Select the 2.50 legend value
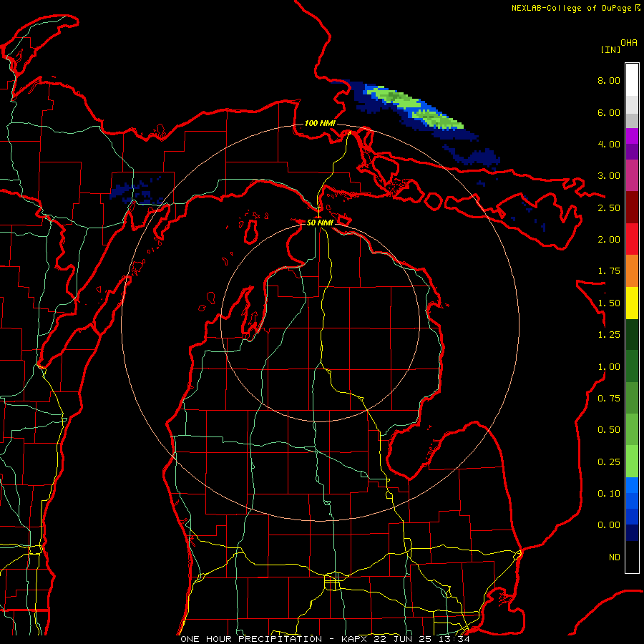 click(x=609, y=208)
